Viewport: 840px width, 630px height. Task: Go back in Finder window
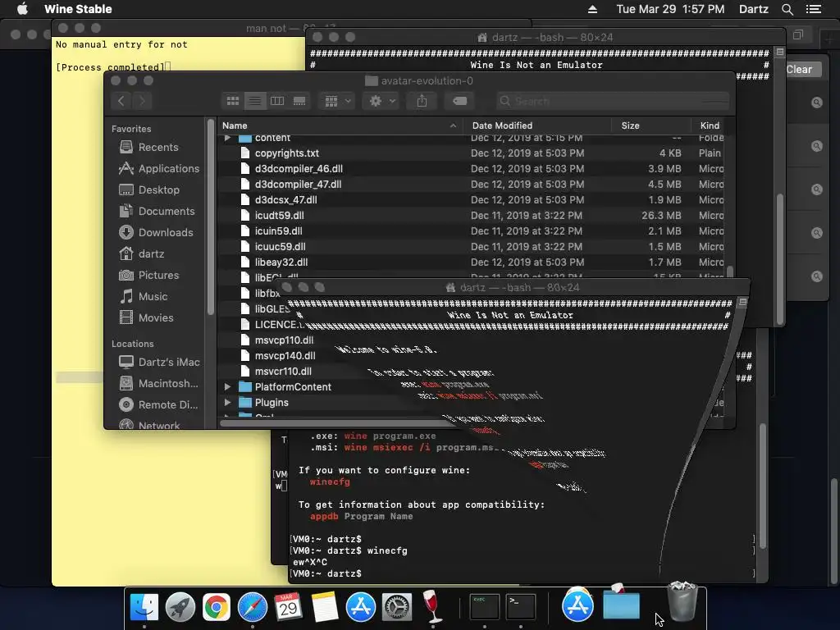click(x=121, y=101)
